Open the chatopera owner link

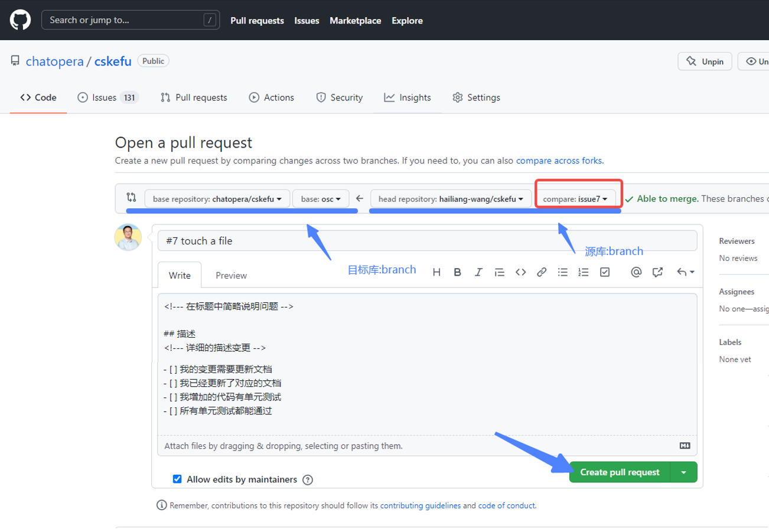point(55,61)
